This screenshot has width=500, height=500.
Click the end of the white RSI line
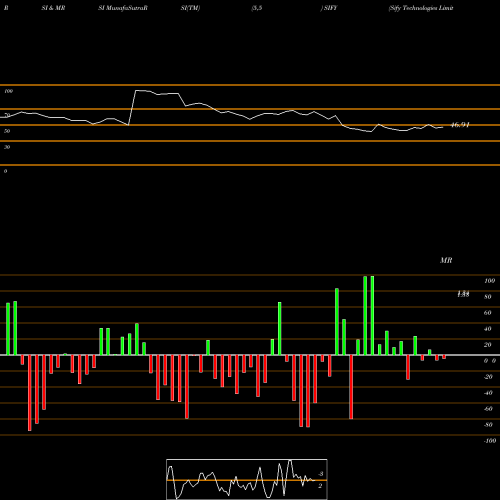443,127
